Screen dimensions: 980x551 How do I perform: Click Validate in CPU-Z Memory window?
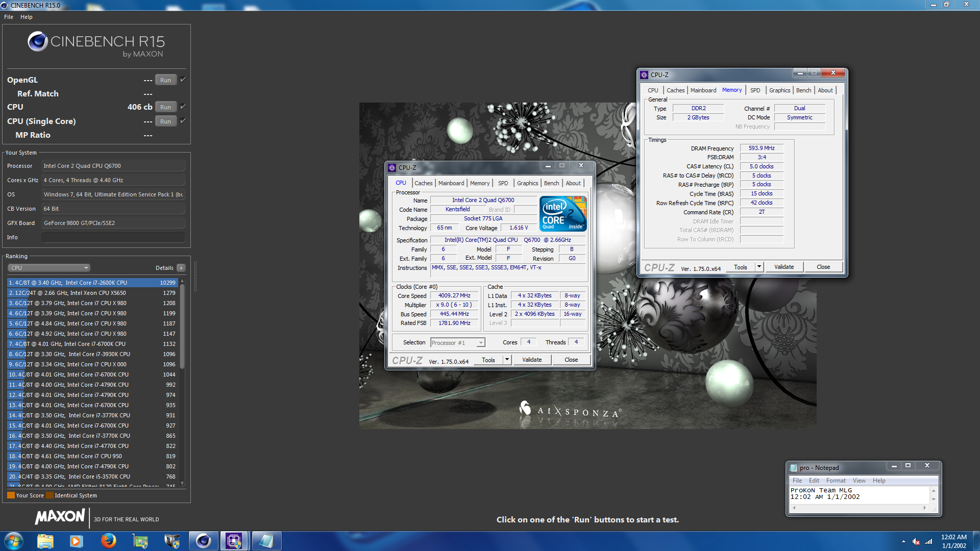click(x=784, y=267)
